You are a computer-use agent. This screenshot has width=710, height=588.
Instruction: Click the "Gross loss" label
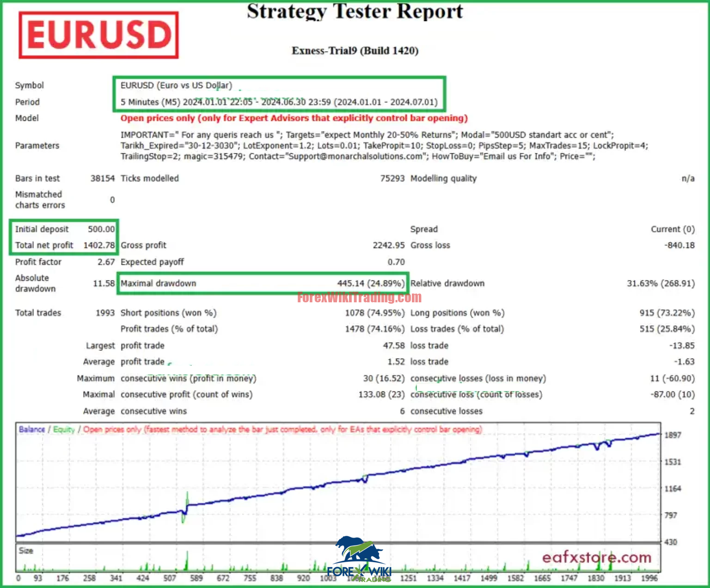(x=430, y=245)
